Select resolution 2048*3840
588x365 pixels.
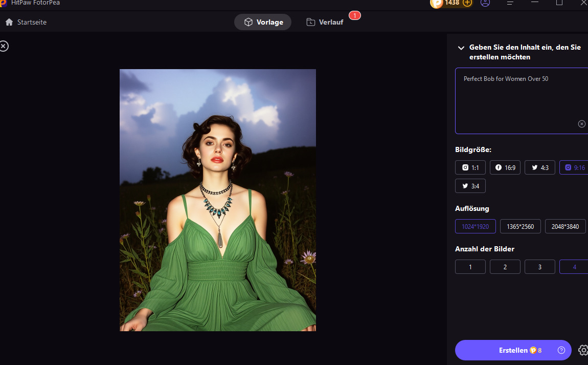tap(565, 226)
